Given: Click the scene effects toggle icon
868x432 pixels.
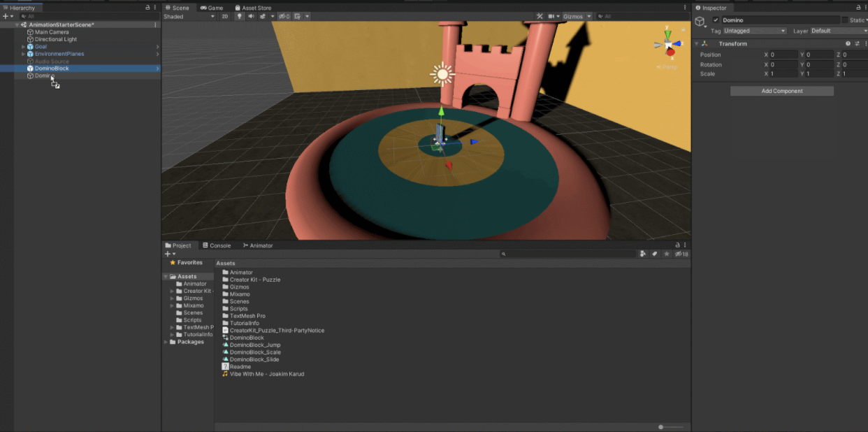Looking at the screenshot, I should pyautogui.click(x=263, y=16).
